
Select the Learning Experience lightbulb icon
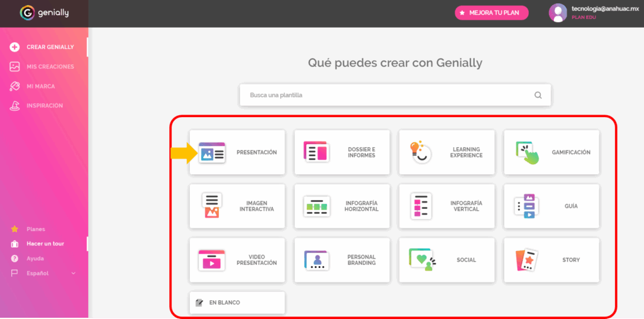pos(421,152)
